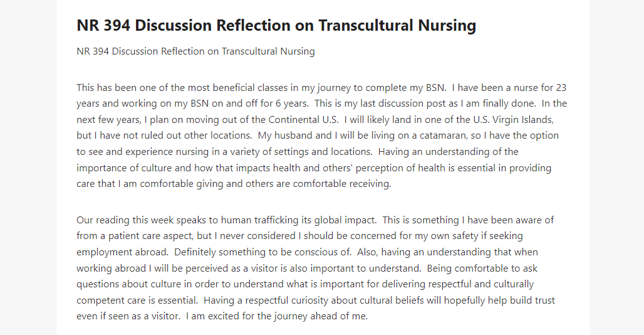Click the second paragraph starting 'Our reading this week'
Viewport: 644px width, 335px height.
(316, 268)
